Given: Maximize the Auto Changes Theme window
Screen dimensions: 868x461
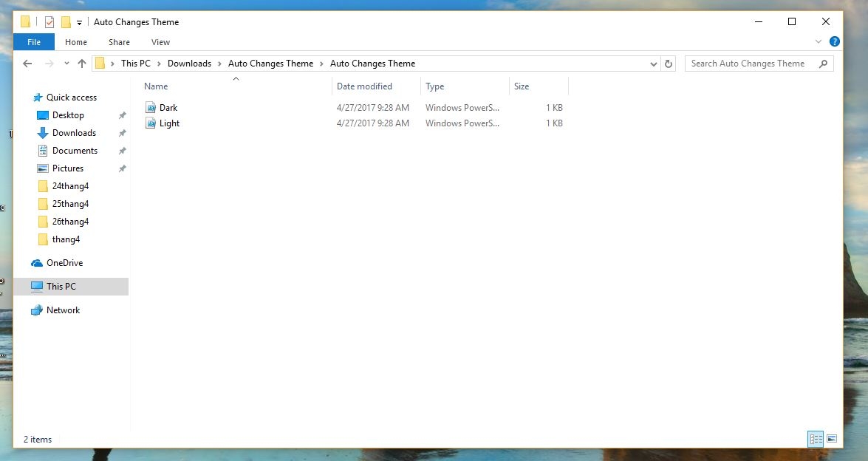Looking at the screenshot, I should click(x=792, y=21).
